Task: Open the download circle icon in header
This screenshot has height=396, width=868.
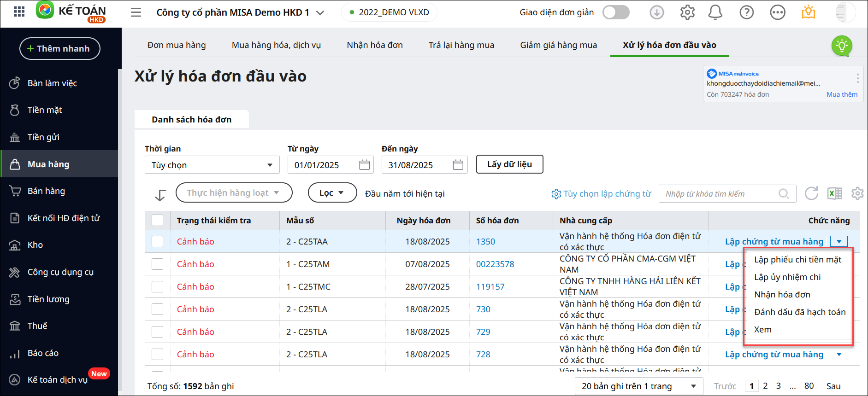Action: click(657, 12)
